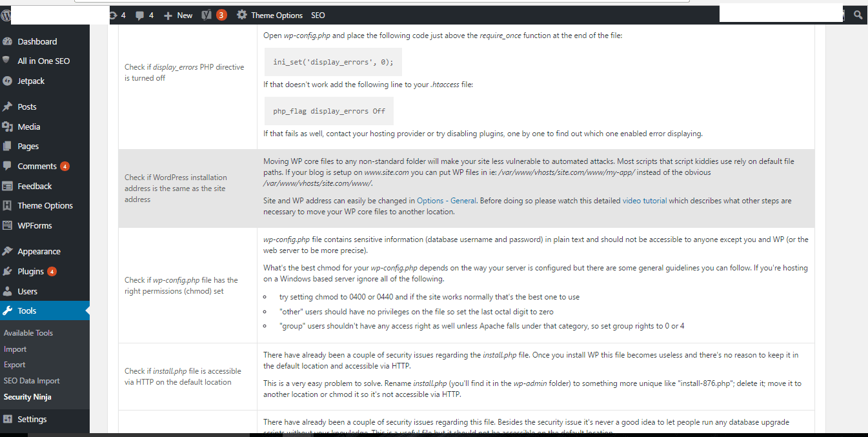The image size is (868, 437).
Task: Open the Users person icon
Action: click(x=8, y=291)
